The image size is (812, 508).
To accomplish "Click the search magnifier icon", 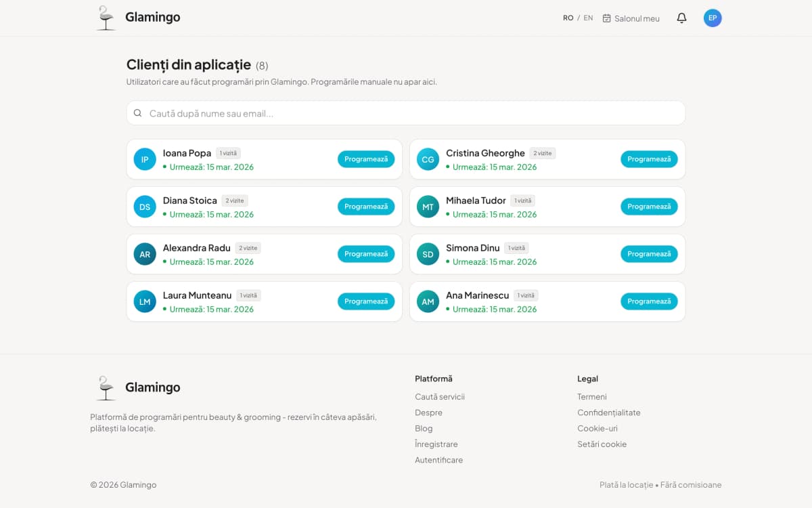I will tap(138, 113).
